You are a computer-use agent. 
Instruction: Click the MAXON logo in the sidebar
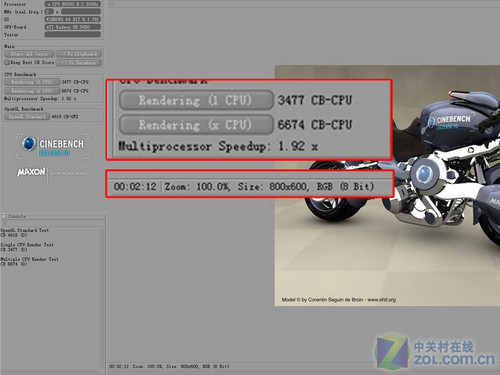tap(31, 172)
